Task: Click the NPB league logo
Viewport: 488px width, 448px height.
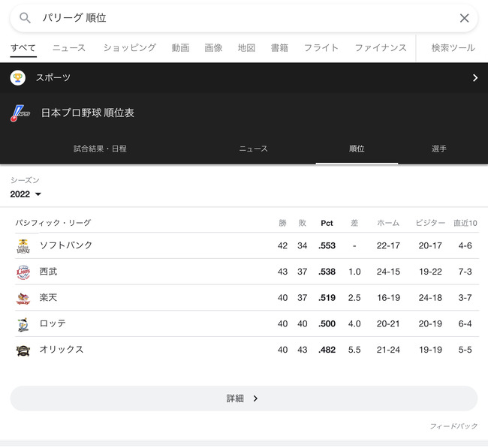Action: (20, 113)
